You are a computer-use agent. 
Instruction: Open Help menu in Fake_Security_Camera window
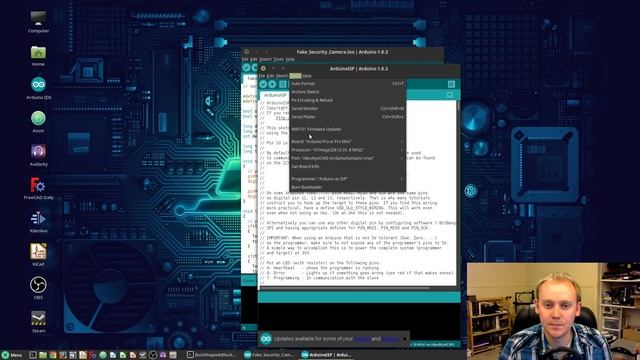pos(290,59)
